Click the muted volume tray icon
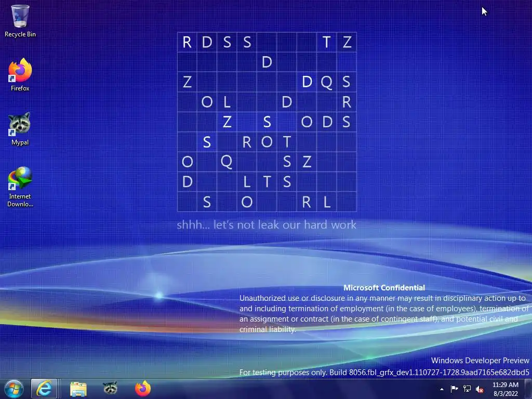 (x=480, y=389)
